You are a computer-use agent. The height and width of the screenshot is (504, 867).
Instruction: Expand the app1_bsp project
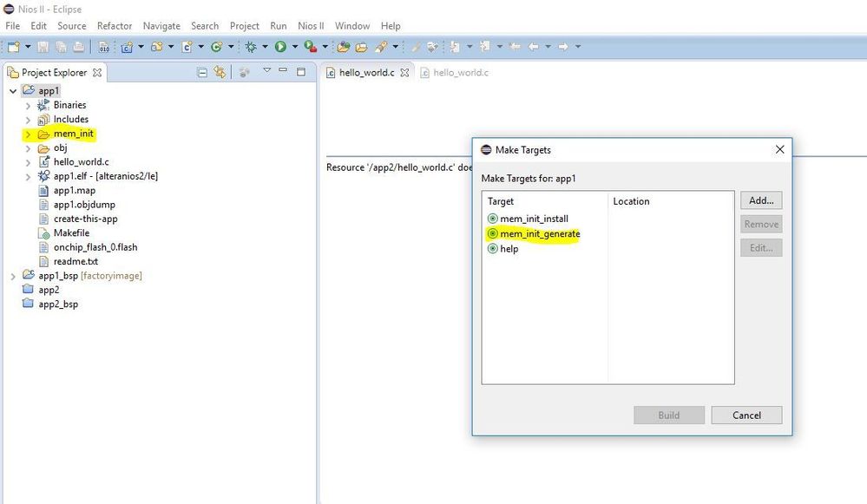pos(13,276)
